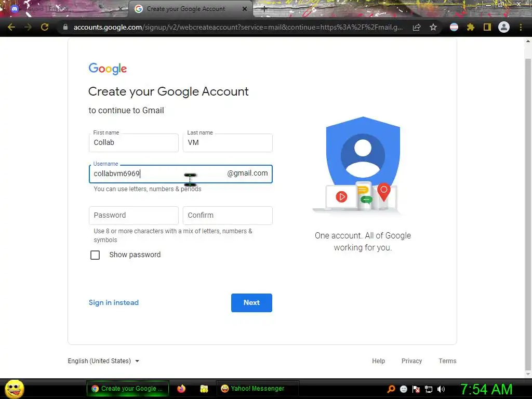
Task: Click the scrollbar up arrow
Action: click(528, 41)
